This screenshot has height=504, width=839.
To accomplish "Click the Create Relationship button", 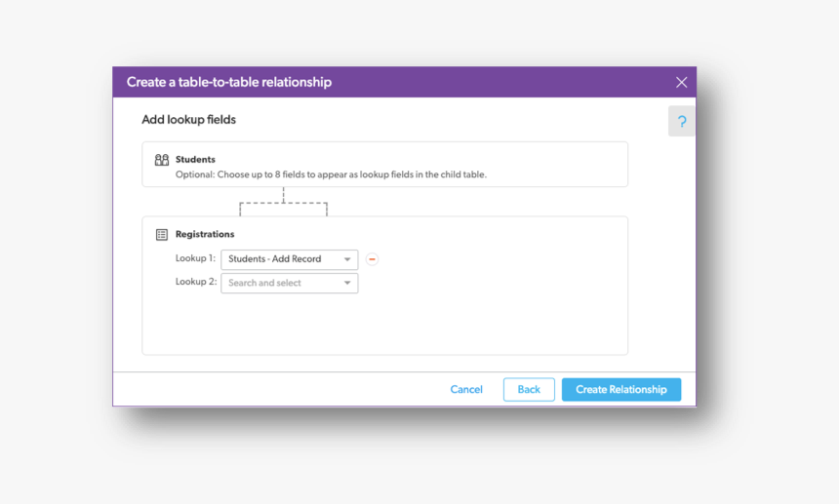I will point(621,390).
